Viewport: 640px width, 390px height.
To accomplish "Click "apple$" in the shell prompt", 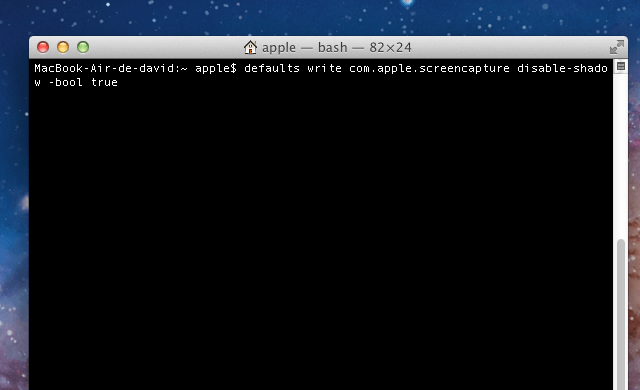I will (x=216, y=69).
